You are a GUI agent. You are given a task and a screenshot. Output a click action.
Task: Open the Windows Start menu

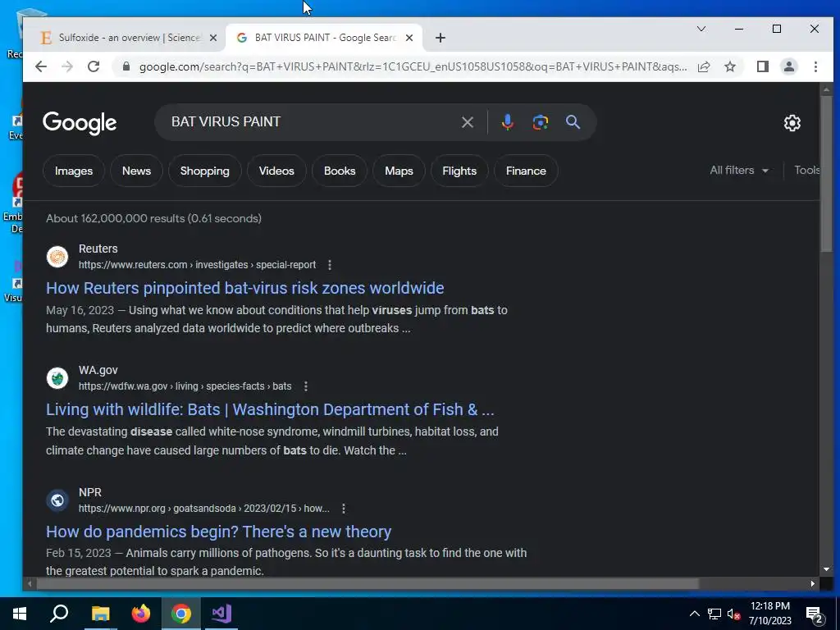tap(20, 614)
